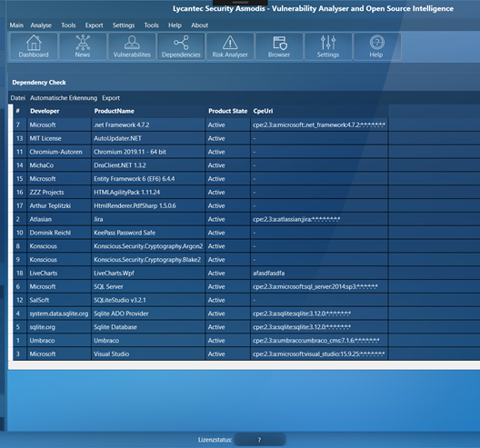Open the Risk Analyser warning icon
Image resolution: width=480 pixels, height=448 pixels.
click(230, 46)
